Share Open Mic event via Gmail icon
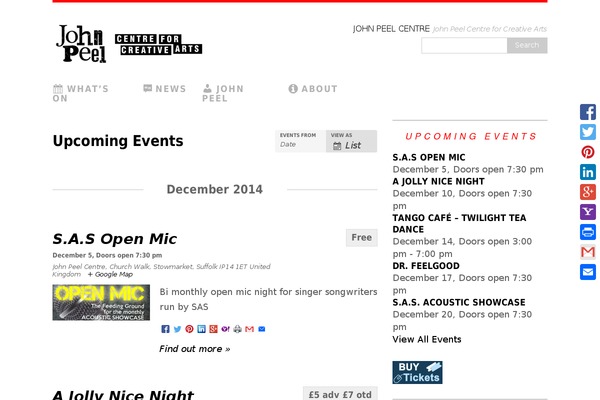Image resolution: width=600 pixels, height=400 pixels. click(x=249, y=329)
